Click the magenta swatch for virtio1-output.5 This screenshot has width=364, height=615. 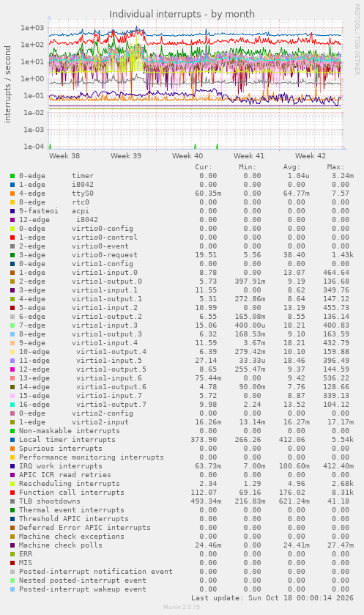pos(12,369)
